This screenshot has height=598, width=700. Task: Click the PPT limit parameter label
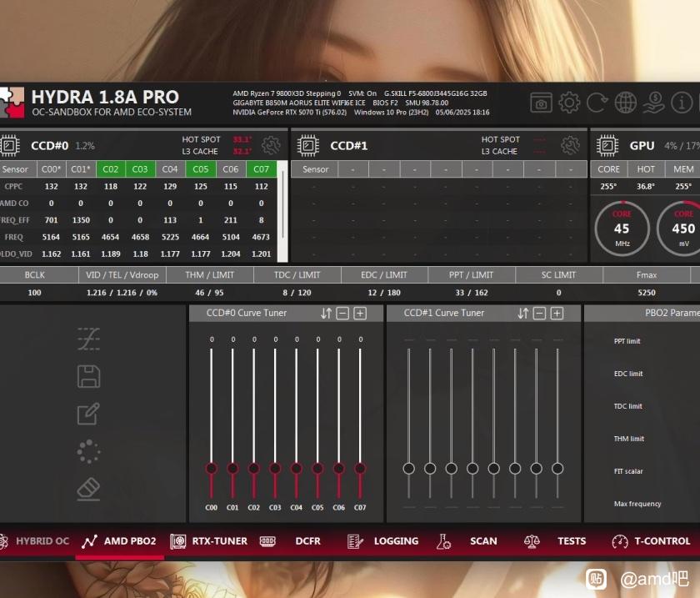click(627, 341)
